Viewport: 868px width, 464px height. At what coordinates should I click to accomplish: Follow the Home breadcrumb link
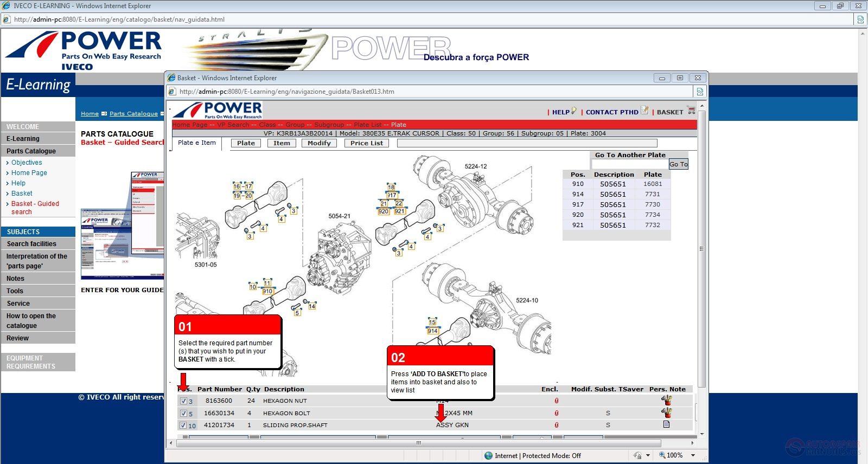(90, 114)
